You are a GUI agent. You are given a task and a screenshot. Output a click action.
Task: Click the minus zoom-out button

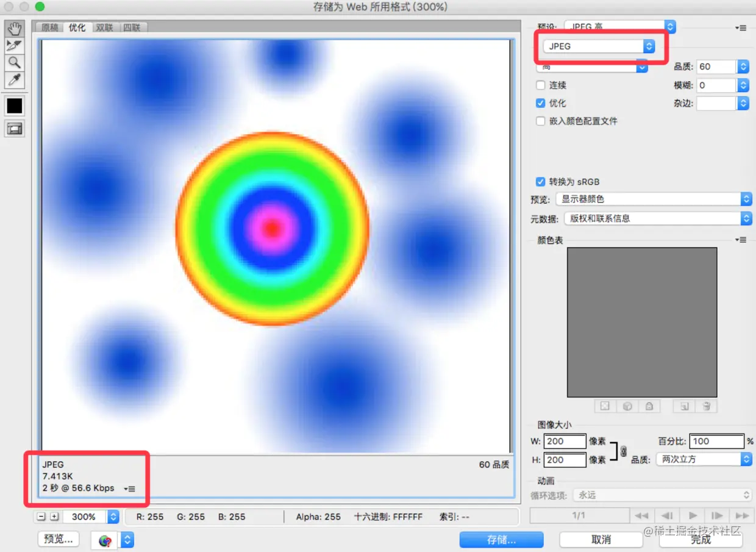click(41, 517)
